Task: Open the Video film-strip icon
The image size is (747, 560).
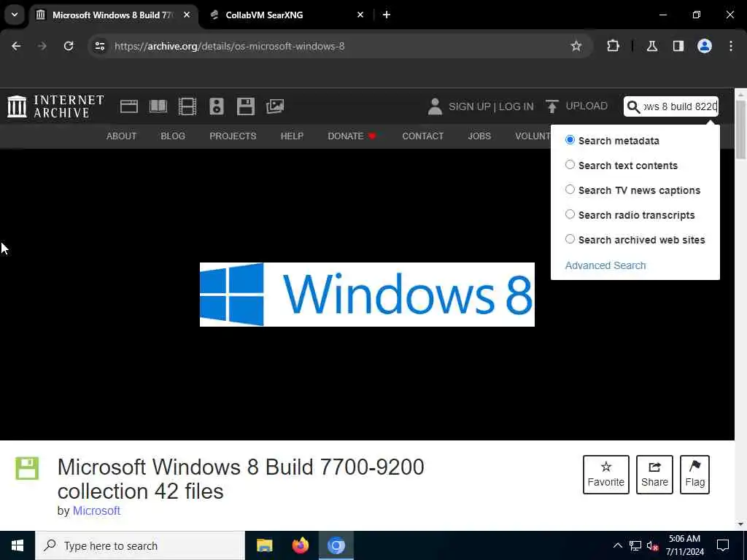Action: (187, 106)
